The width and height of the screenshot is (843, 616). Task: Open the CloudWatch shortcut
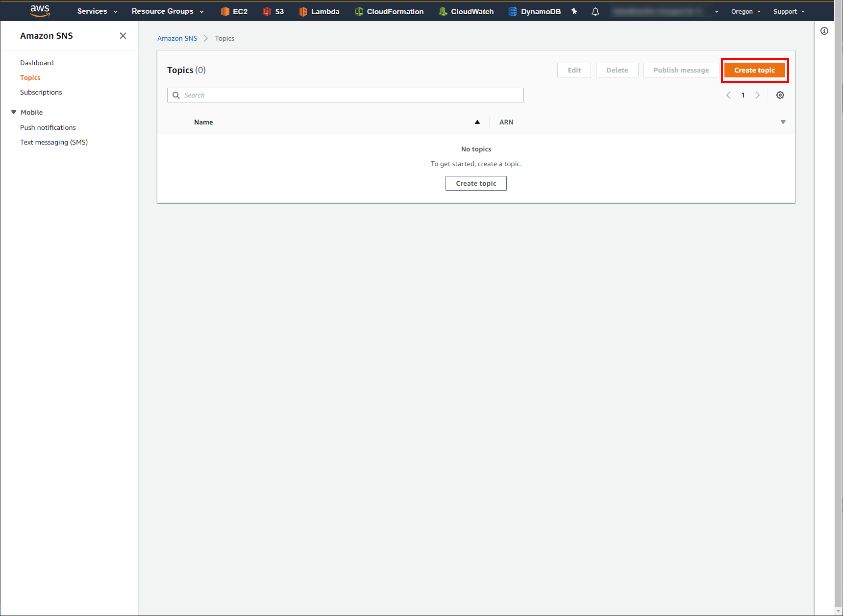point(466,11)
